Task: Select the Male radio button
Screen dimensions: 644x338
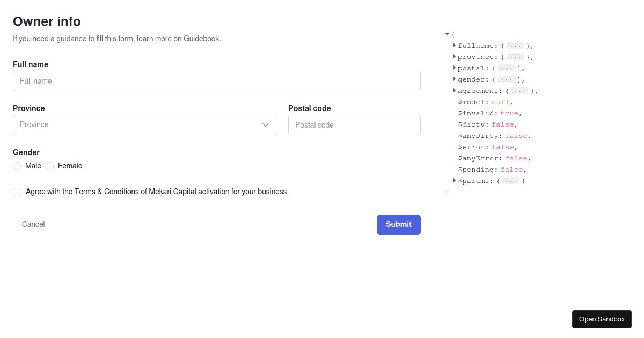Action: [x=17, y=166]
